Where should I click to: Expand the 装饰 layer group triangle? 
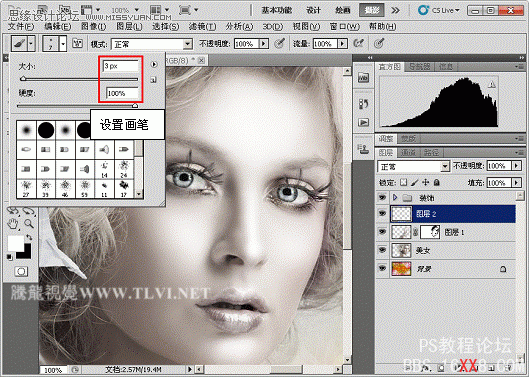395,197
